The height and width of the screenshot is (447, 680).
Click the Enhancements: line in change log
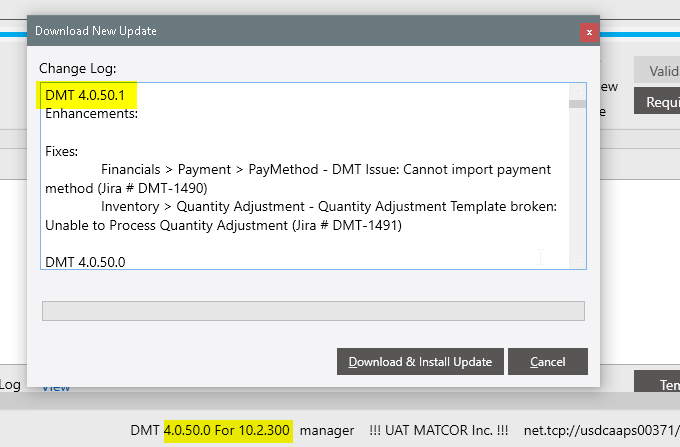(92, 114)
